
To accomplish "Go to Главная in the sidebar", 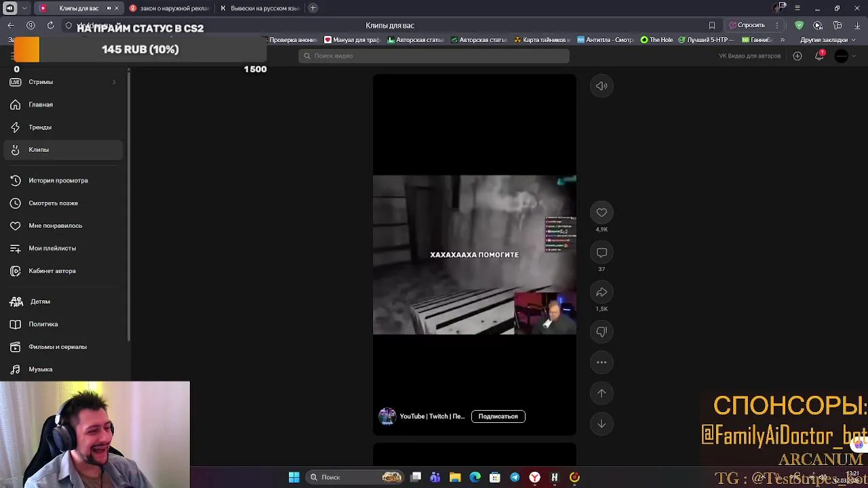I will point(63,104).
